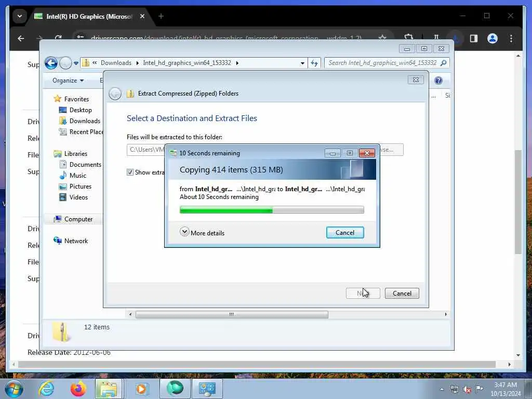Open Chrome extensions puzzle icon
Viewport: 532px width, 399px height.
[408, 38]
